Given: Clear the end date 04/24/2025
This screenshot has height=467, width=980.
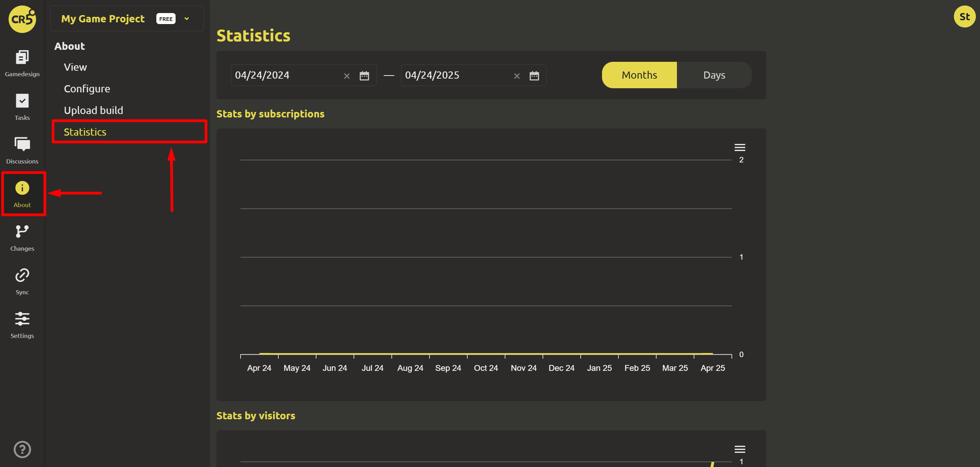Looking at the screenshot, I should [517, 76].
